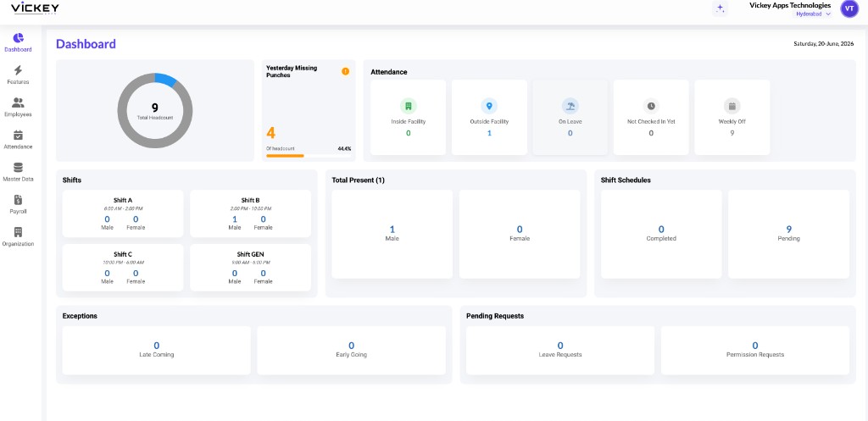868x421 pixels.
Task: Click the Total Present (1) heading
Action: click(x=359, y=180)
